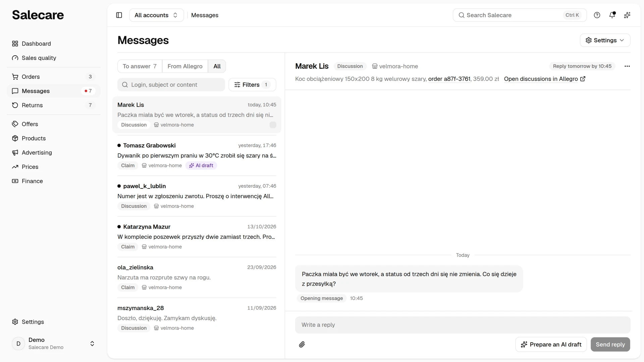This screenshot has height=362, width=644.
Task: Click the store icon beside header velmora-home
Action: pos(375,66)
